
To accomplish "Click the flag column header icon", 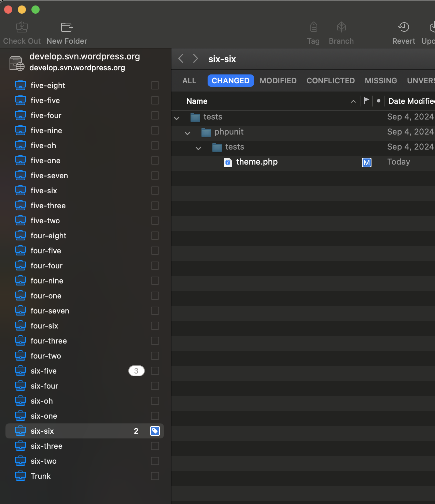I will [366, 101].
